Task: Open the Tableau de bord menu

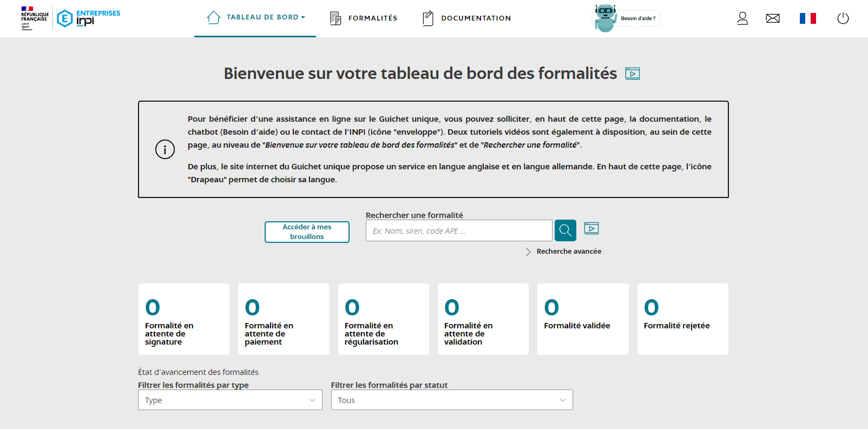Action: point(255,17)
